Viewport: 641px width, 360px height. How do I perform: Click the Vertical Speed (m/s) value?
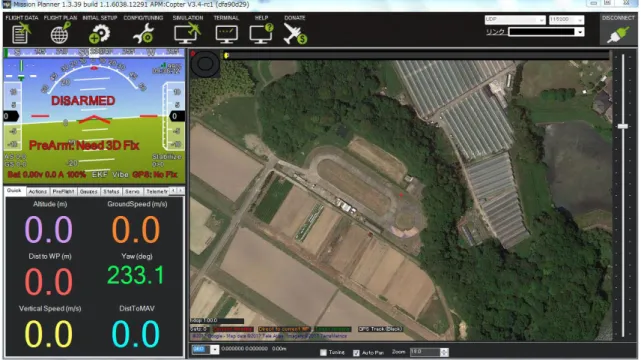click(x=49, y=334)
